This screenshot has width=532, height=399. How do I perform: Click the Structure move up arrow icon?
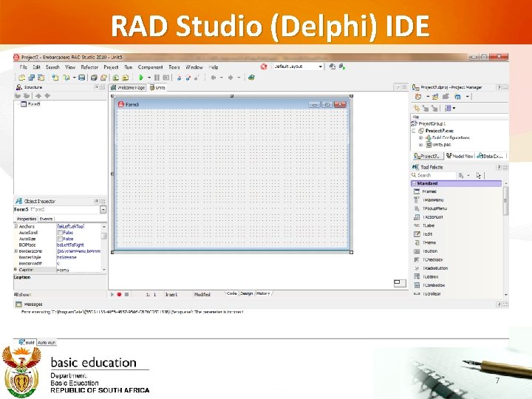click(x=38, y=96)
